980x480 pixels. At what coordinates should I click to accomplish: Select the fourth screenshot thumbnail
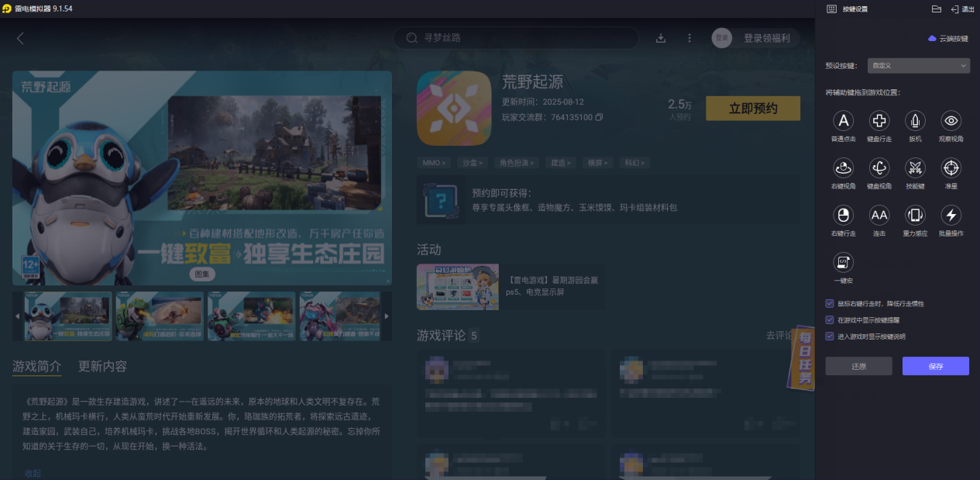339,316
